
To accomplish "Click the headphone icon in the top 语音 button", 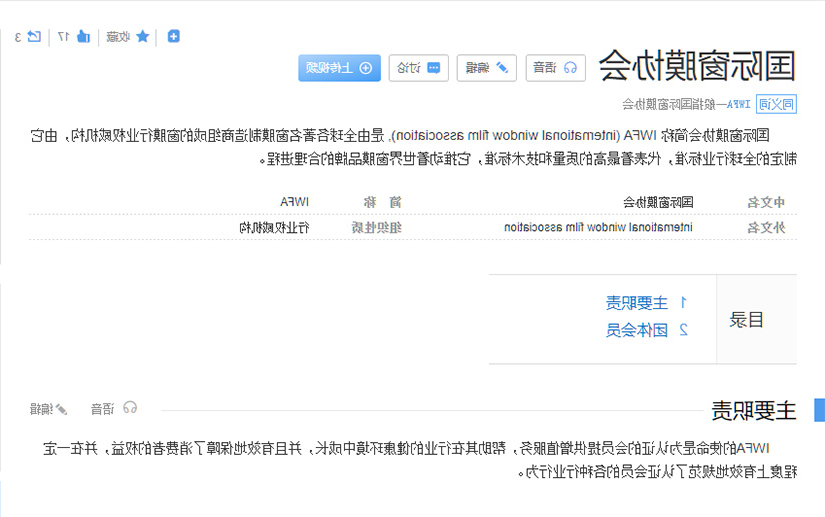I will pos(570,68).
